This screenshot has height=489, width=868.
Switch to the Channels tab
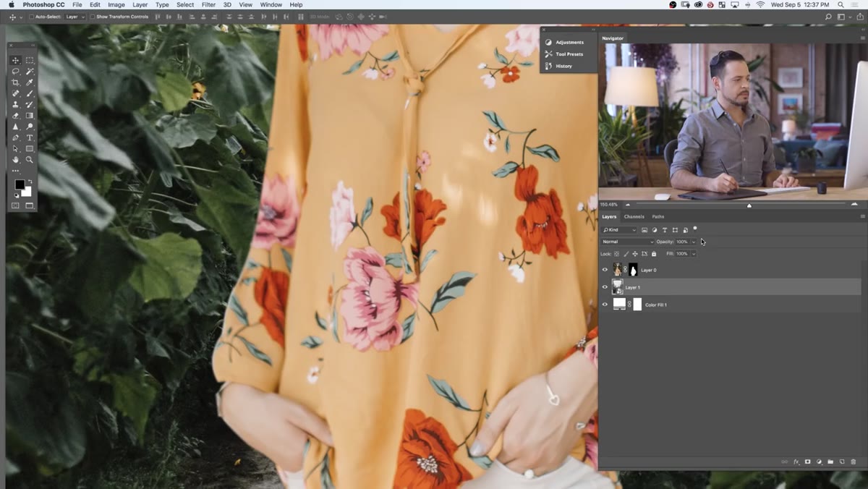(634, 216)
